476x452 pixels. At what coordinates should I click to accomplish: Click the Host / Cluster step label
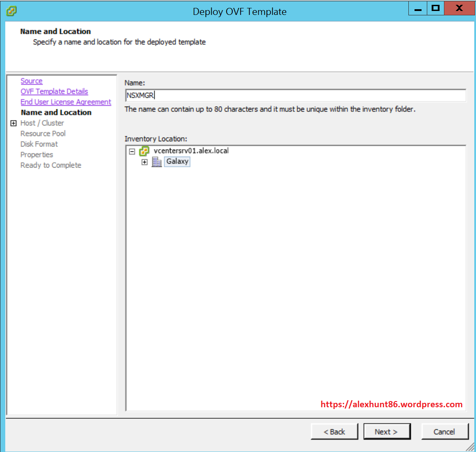click(x=42, y=123)
